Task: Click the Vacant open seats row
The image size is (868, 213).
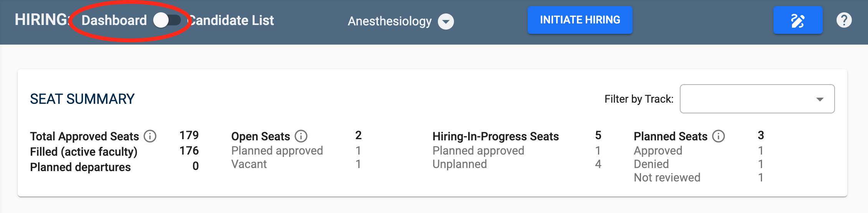Action: coord(296,164)
